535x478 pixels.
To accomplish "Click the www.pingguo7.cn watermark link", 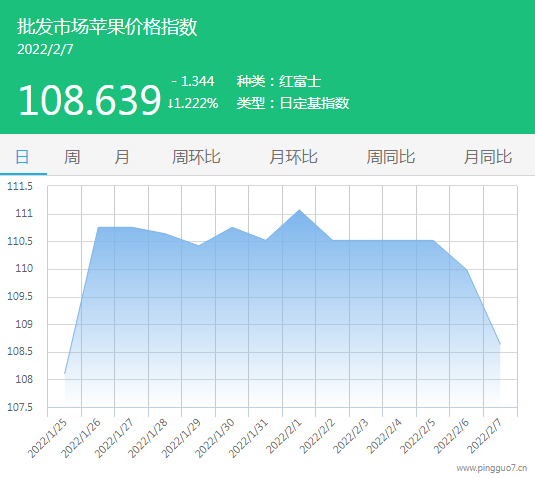I will pyautogui.click(x=492, y=468).
